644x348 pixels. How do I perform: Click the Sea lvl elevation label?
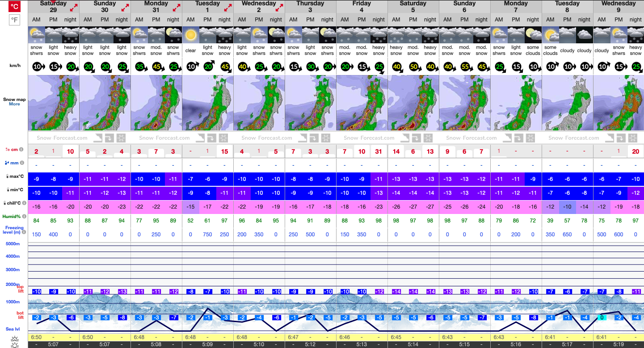(x=12, y=329)
